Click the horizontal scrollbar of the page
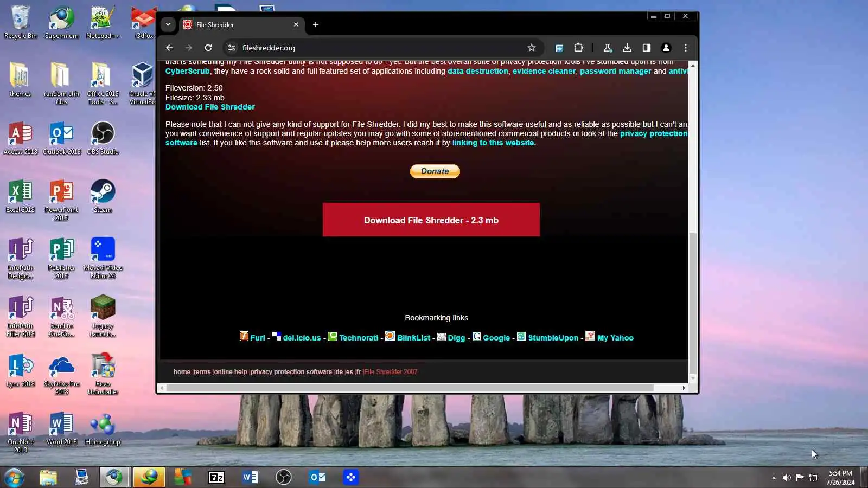The width and height of the screenshot is (868, 488). click(x=410, y=388)
